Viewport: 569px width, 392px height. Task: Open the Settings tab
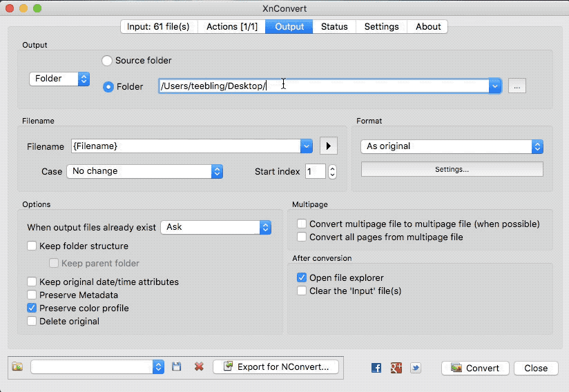381,27
